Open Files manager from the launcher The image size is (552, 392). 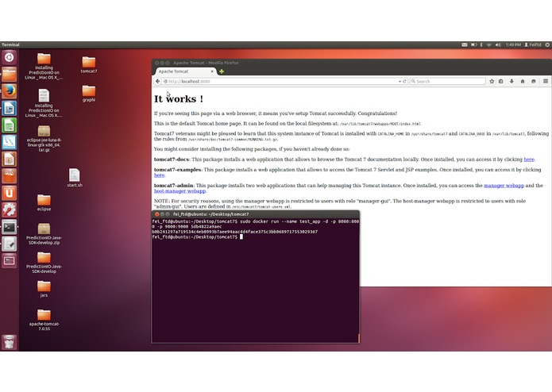click(10, 74)
